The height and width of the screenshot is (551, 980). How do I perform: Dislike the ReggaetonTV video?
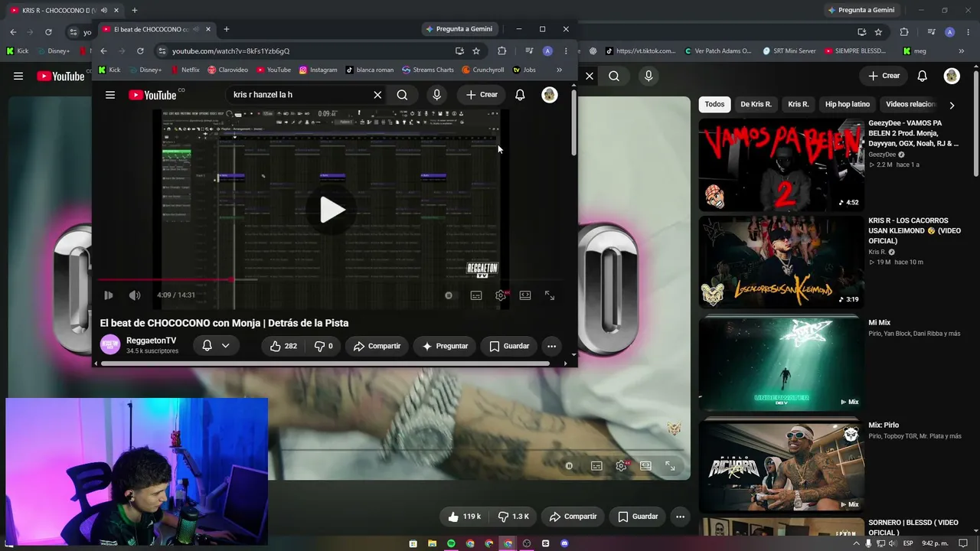323,346
